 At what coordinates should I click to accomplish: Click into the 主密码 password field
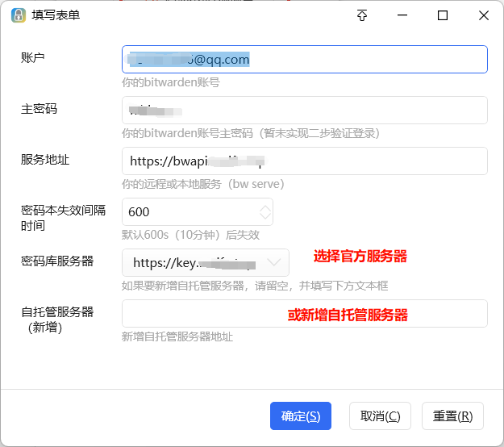click(x=304, y=111)
